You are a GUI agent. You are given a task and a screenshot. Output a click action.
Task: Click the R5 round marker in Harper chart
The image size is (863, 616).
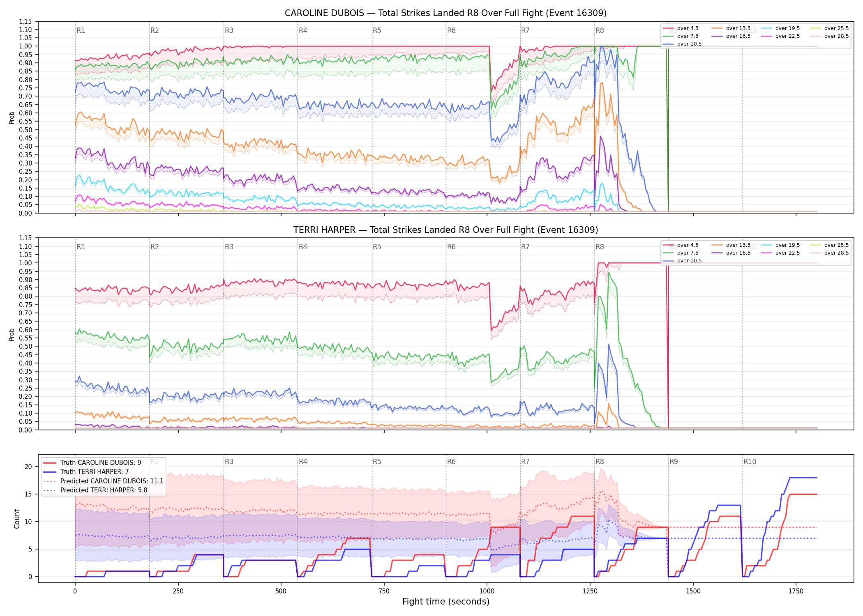point(377,247)
